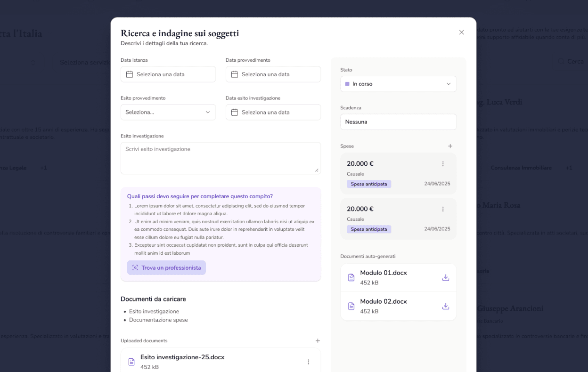Add a new expense with Spese plus icon
The width and height of the screenshot is (588, 372).
point(450,146)
